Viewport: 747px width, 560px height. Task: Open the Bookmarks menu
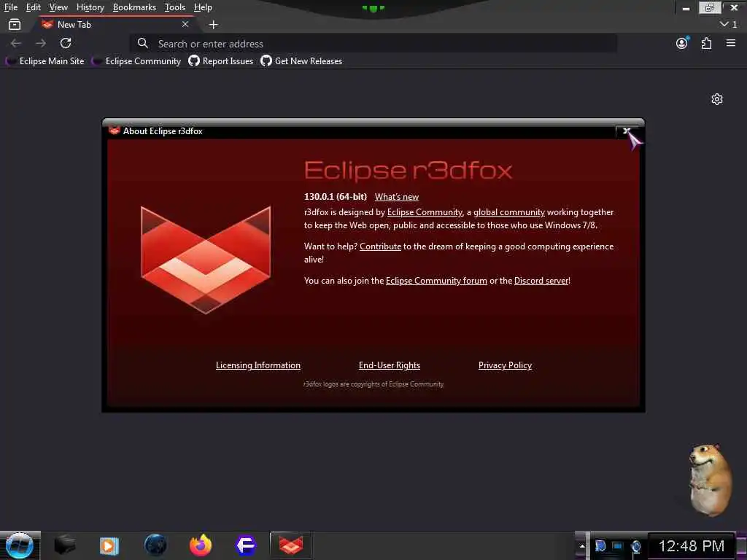click(134, 7)
